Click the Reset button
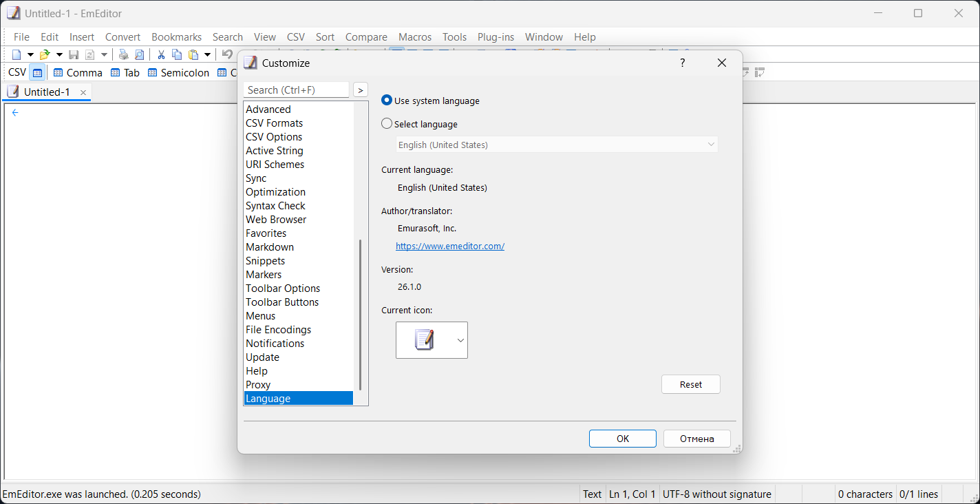Image resolution: width=980 pixels, height=504 pixels. [691, 384]
